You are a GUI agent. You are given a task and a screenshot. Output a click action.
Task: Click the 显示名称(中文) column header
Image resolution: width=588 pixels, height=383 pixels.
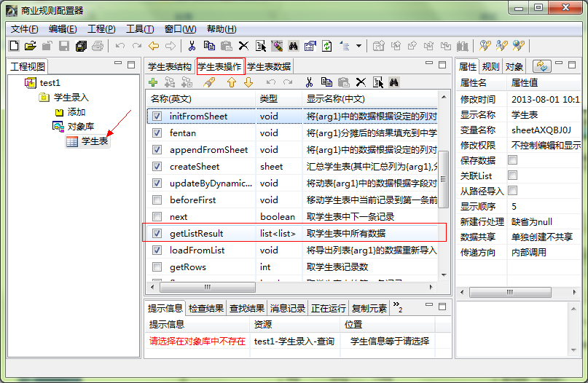coord(369,98)
